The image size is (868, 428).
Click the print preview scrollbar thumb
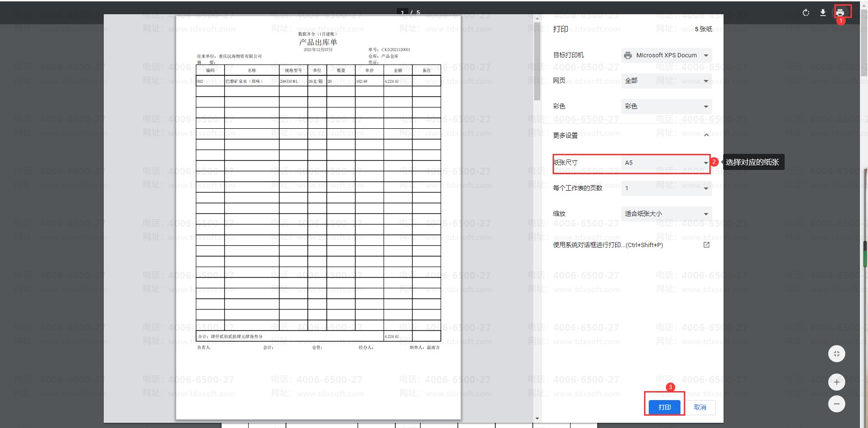(x=537, y=62)
